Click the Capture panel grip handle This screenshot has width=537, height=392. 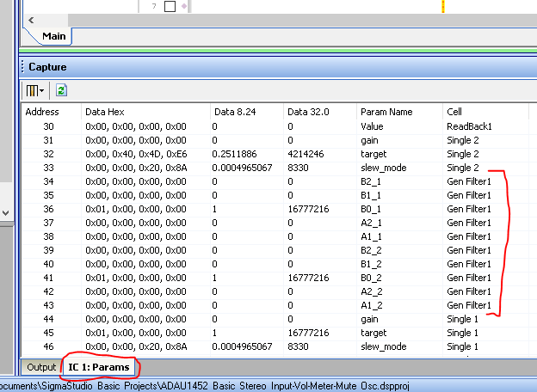click(x=22, y=67)
